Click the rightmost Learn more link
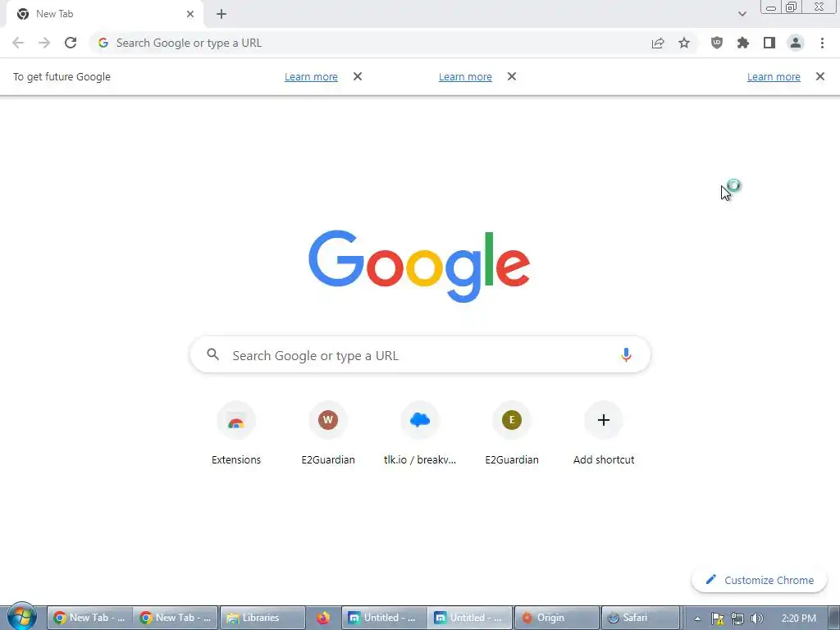840x630 pixels. coord(774,76)
